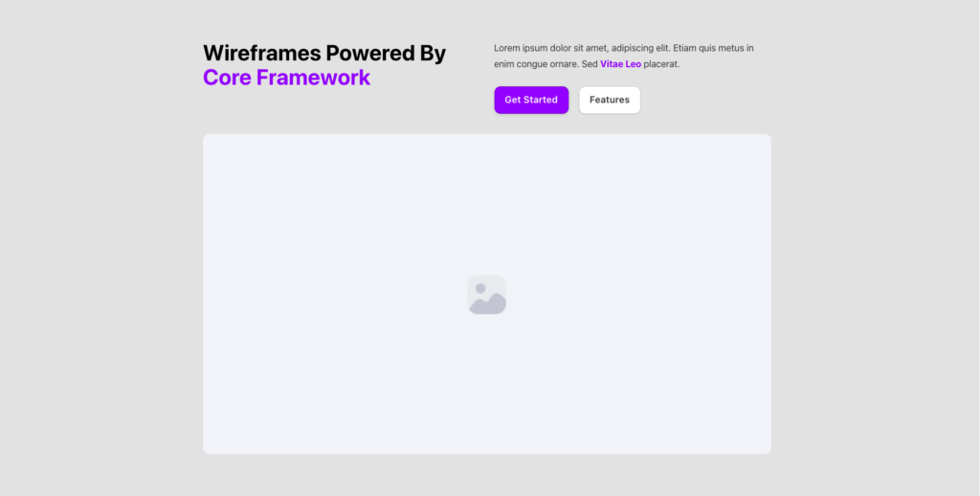Image resolution: width=980 pixels, height=496 pixels.
Task: Click the words dolor sit amet
Action: point(578,48)
